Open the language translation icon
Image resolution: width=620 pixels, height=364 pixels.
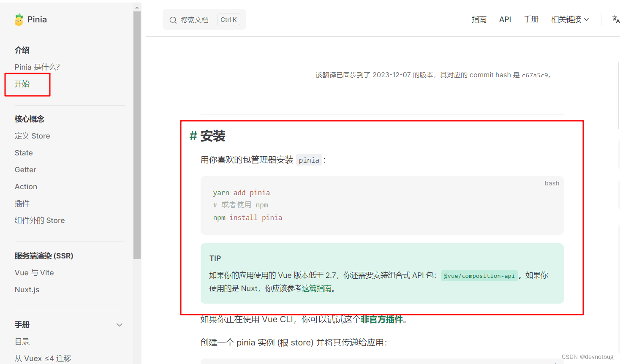tap(616, 19)
